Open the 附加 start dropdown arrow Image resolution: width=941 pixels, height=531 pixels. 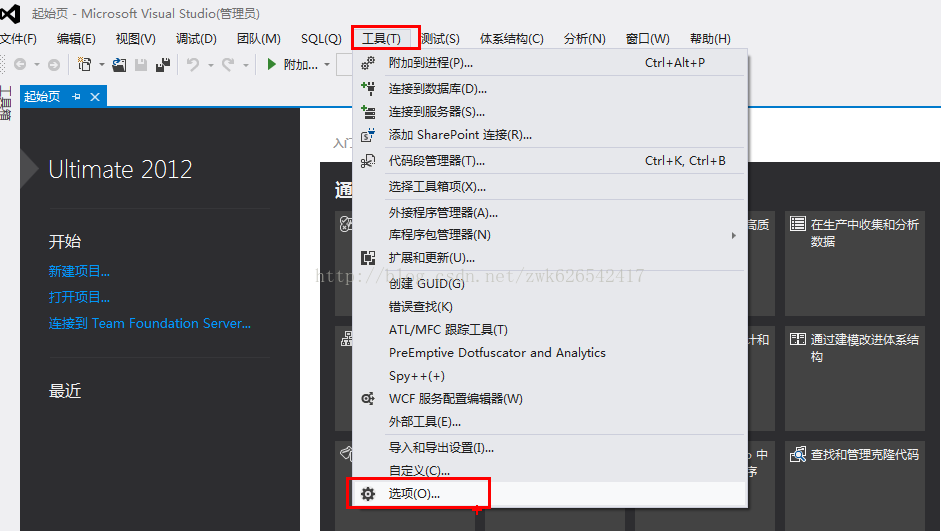[327, 65]
